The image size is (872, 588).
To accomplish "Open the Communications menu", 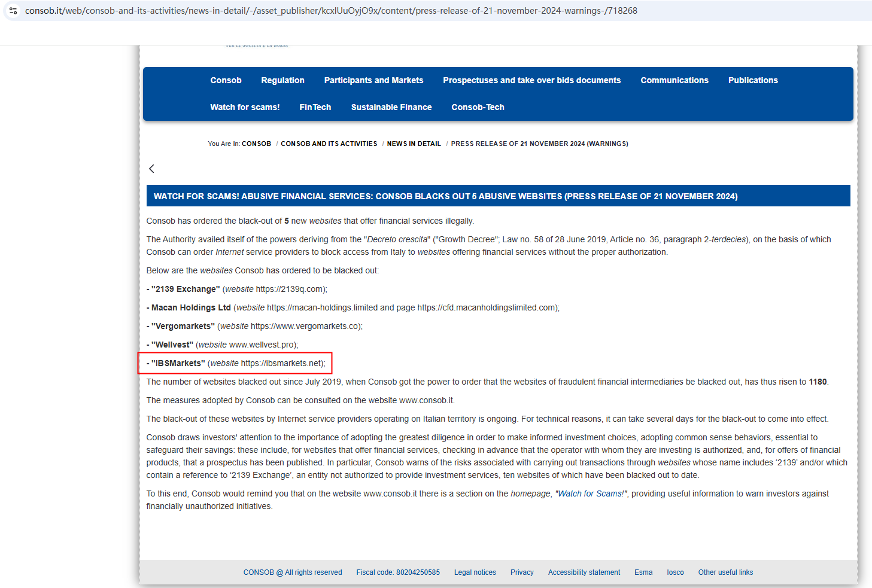I will [x=674, y=80].
